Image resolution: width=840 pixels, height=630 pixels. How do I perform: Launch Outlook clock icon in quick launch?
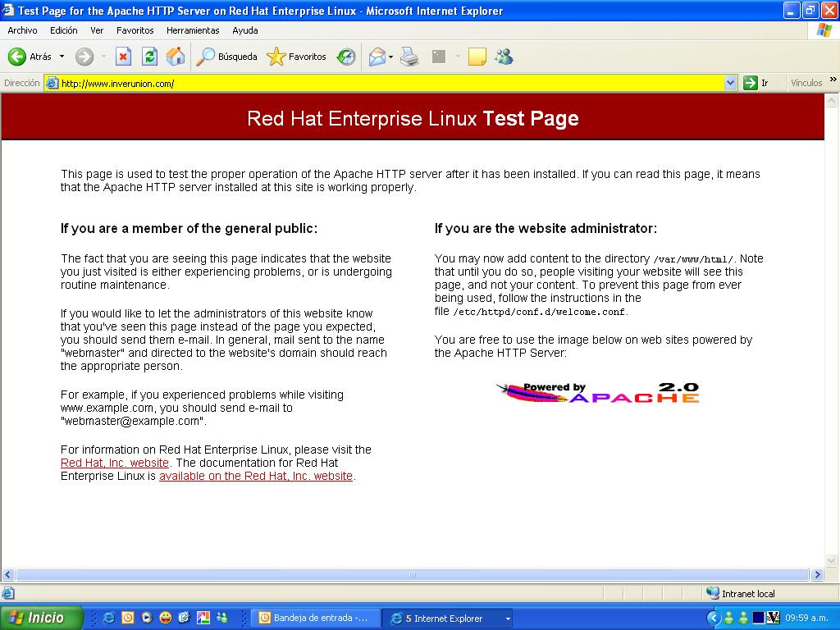click(x=127, y=618)
